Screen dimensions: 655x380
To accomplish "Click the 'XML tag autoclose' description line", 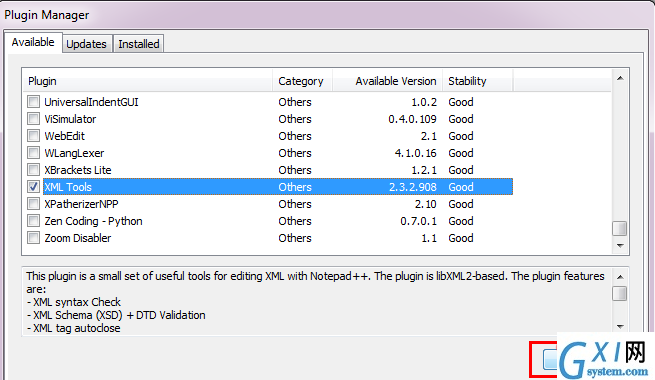I will 74,328.
